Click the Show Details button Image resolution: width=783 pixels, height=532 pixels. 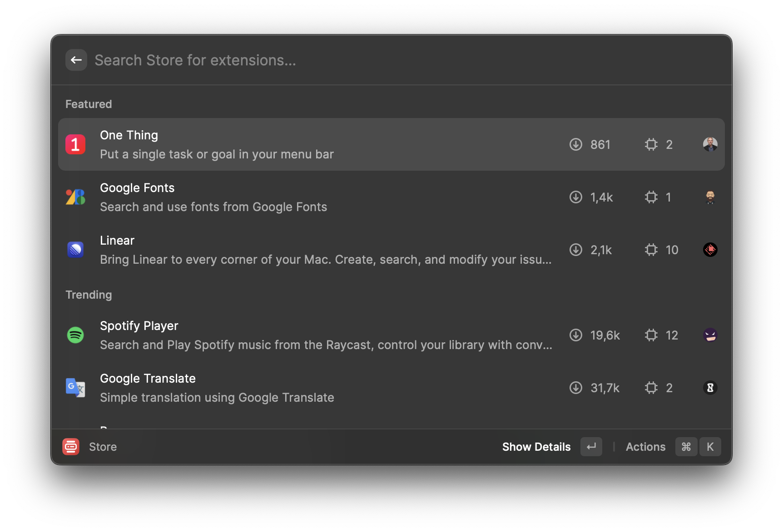point(536,447)
